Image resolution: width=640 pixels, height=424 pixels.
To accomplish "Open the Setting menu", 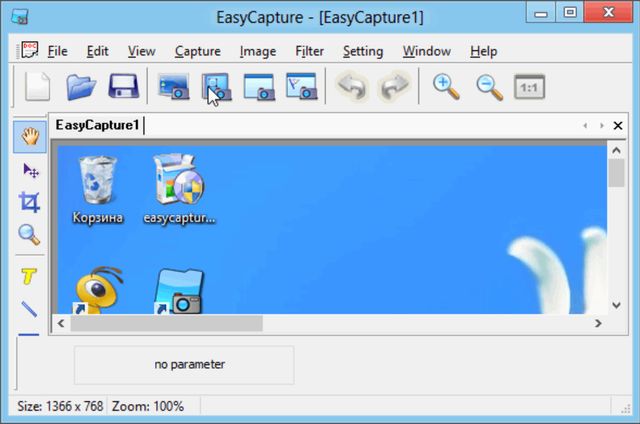I will (x=362, y=51).
